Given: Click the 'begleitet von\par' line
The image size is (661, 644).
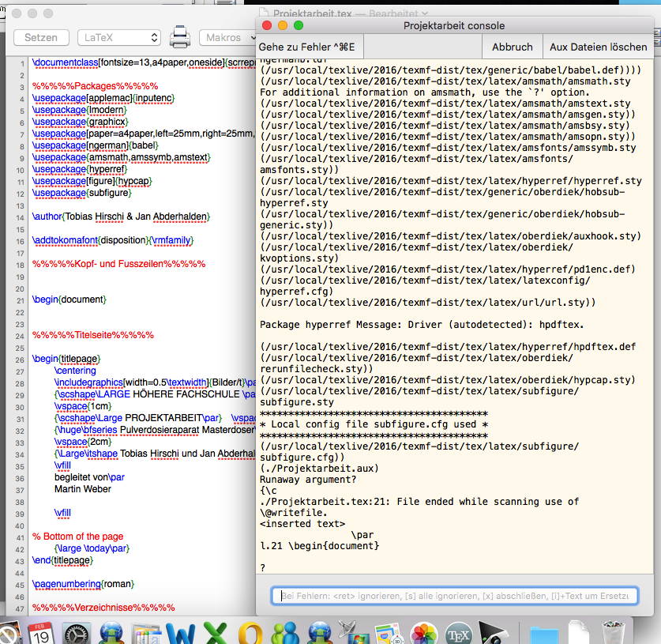Looking at the screenshot, I should click(89, 477).
